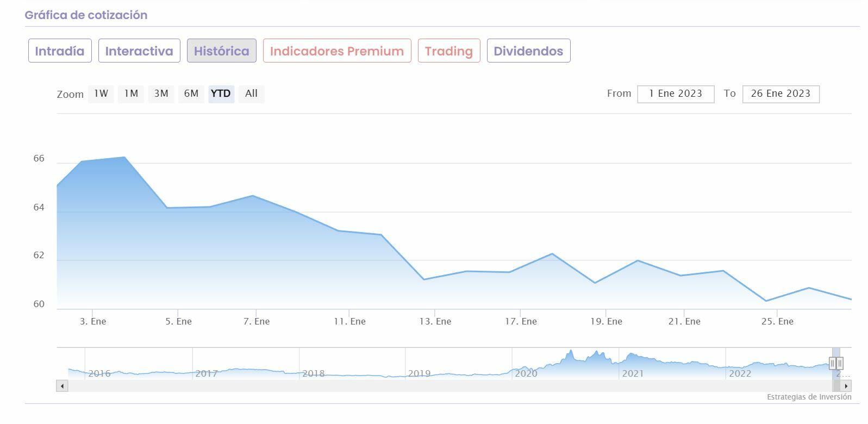Screen dimensions: 868x424
Task: Open the Estrategias de Inversión credit link
Action: click(809, 397)
